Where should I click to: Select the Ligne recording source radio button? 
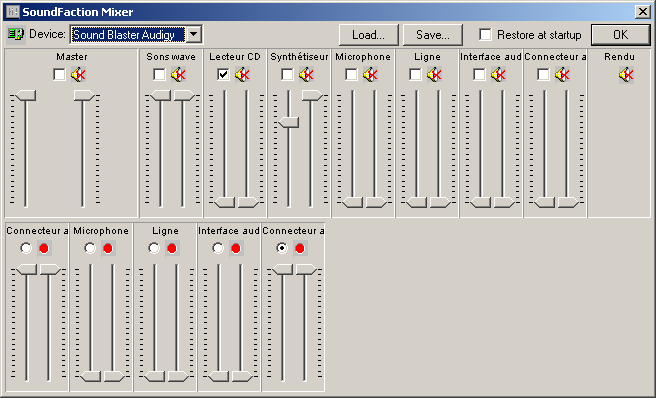pos(154,249)
